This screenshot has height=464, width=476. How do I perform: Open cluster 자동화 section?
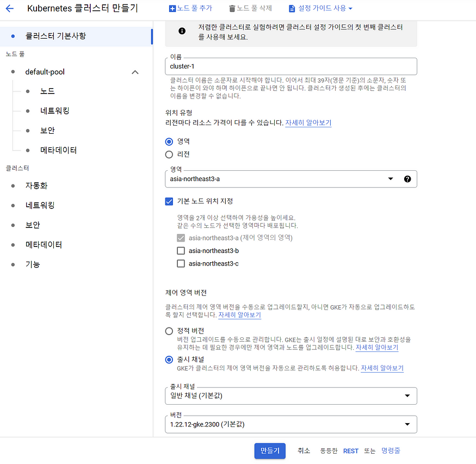pos(36,185)
